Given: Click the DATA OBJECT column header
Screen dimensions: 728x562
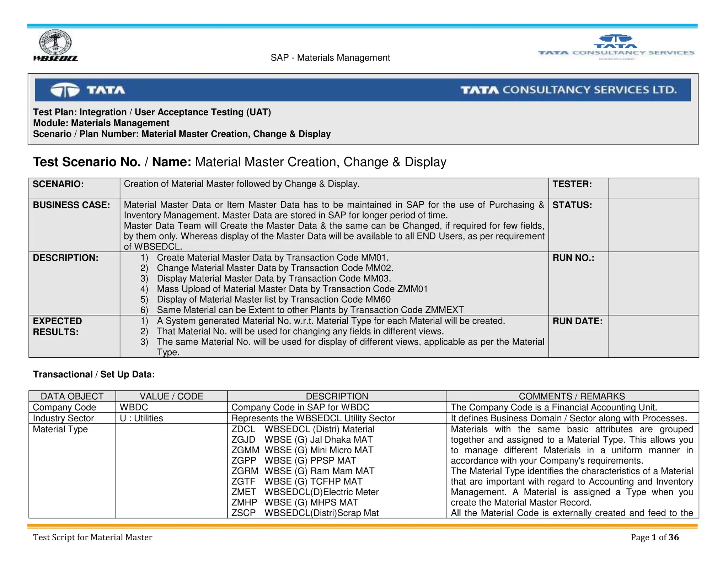Looking at the screenshot, I should (72, 396).
